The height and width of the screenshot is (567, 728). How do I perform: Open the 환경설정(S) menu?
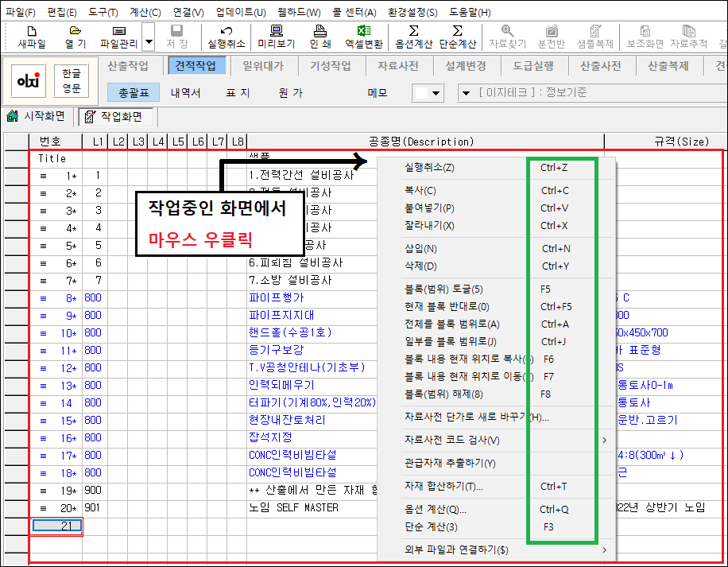[x=412, y=12]
